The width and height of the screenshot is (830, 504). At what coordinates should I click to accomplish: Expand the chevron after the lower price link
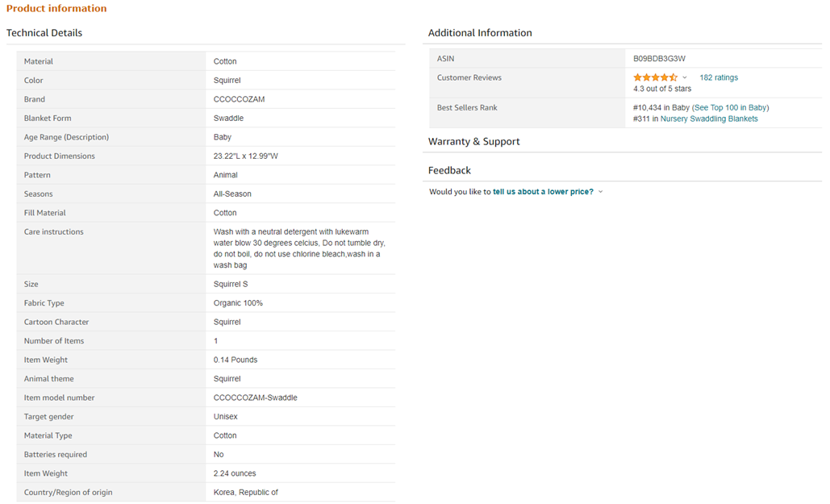pyautogui.click(x=601, y=192)
